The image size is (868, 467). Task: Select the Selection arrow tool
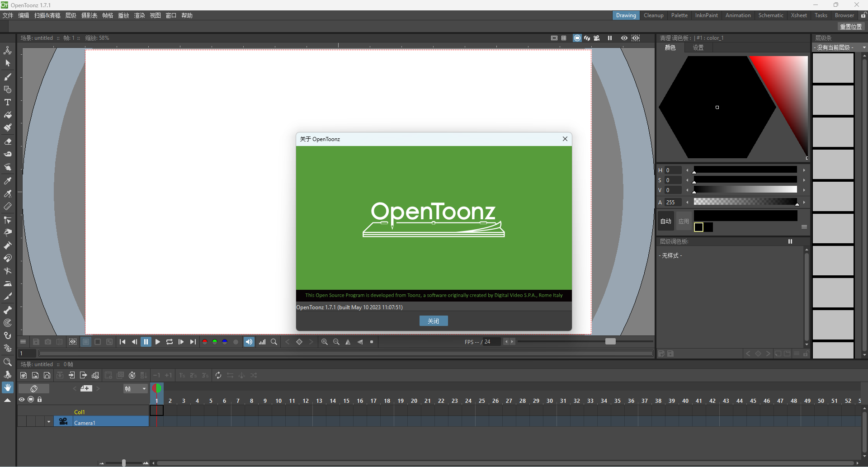8,63
